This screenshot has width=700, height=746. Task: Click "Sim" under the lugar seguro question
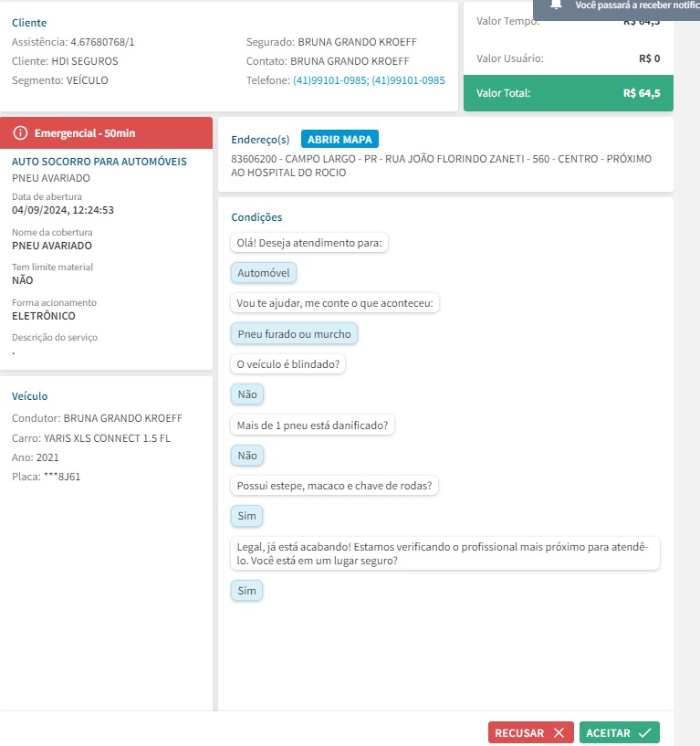pos(246,591)
